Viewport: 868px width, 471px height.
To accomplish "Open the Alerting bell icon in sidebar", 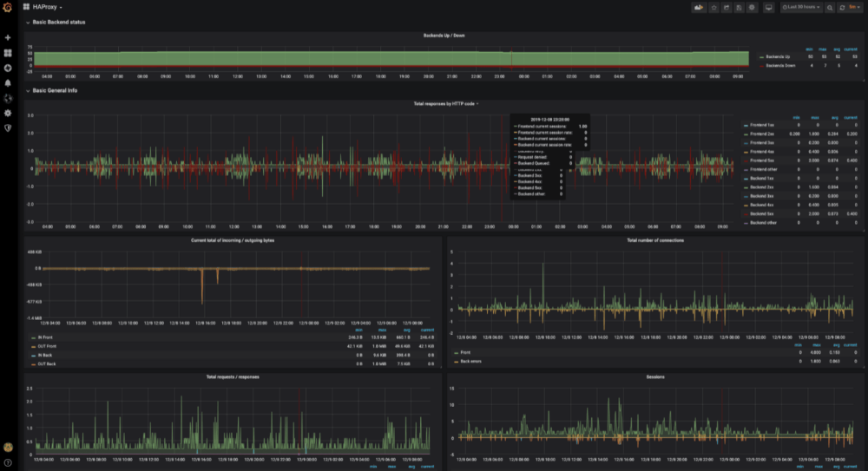I will 8,82.
